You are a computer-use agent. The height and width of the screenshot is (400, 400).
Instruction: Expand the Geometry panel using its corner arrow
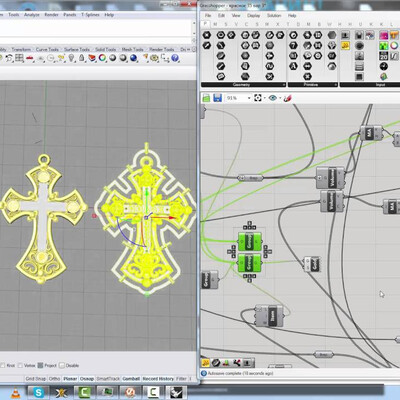[x=284, y=85]
